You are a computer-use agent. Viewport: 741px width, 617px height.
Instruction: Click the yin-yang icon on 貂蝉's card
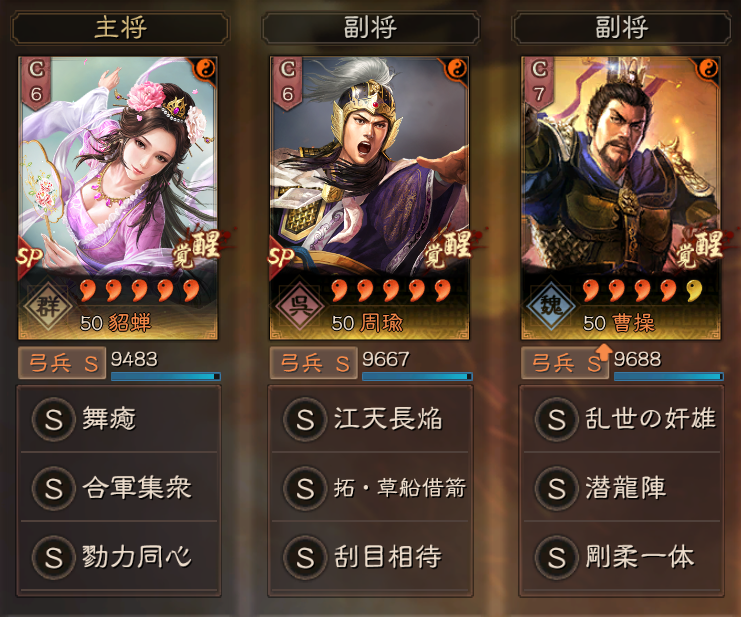[206, 69]
